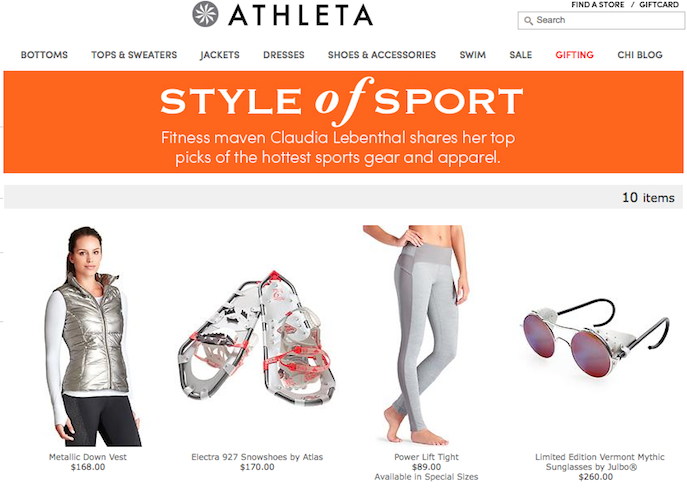The width and height of the screenshot is (687, 488).
Task: Open the red Gifting link
Action: coord(574,55)
